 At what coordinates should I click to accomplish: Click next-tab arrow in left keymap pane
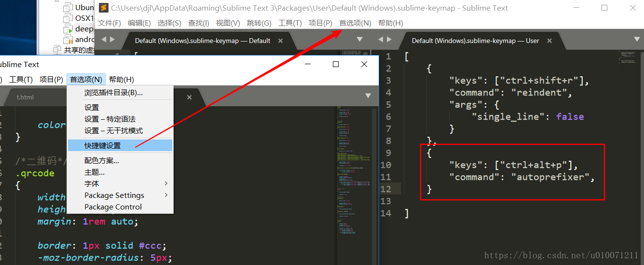tap(112, 40)
